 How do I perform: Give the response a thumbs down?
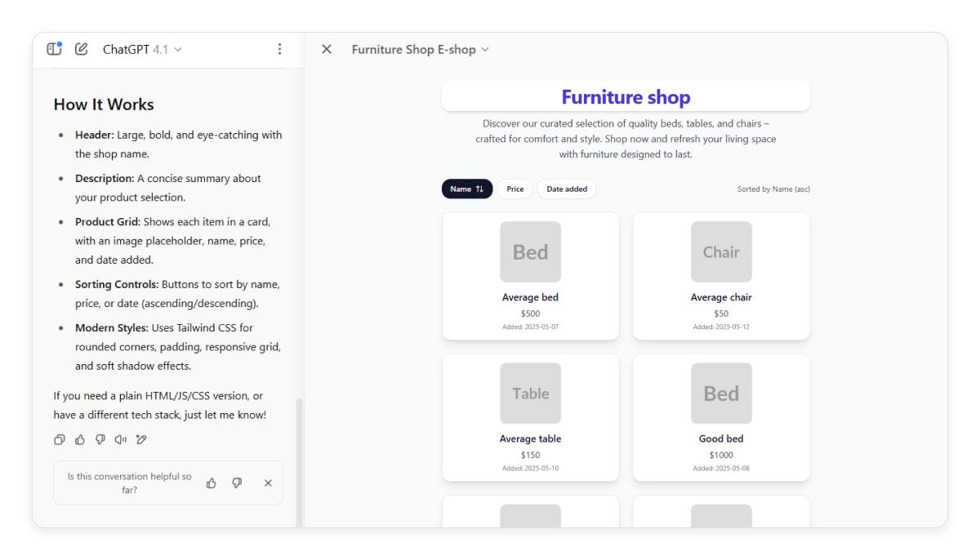tap(102, 439)
